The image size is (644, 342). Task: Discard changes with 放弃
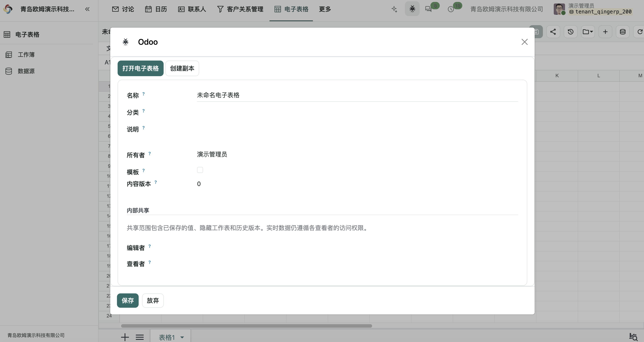click(x=153, y=300)
